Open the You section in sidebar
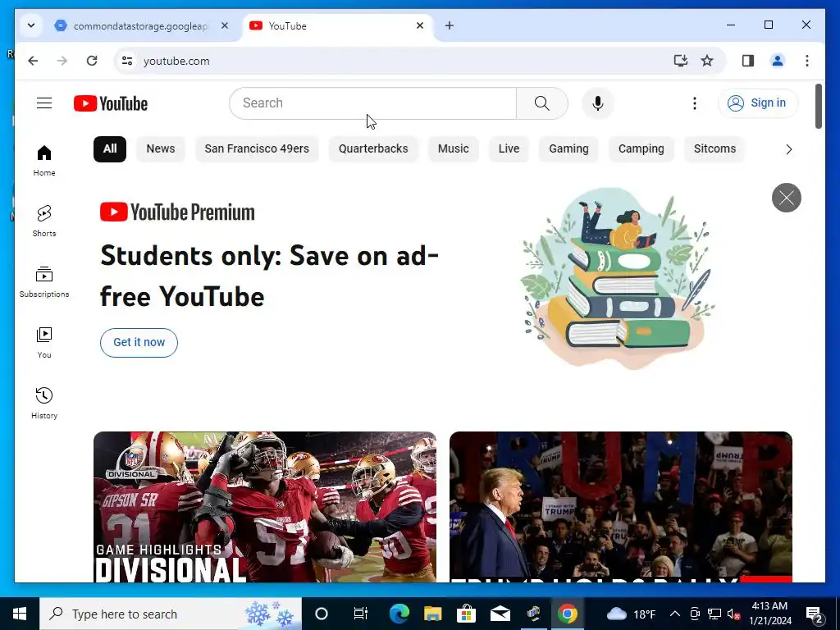 click(44, 342)
